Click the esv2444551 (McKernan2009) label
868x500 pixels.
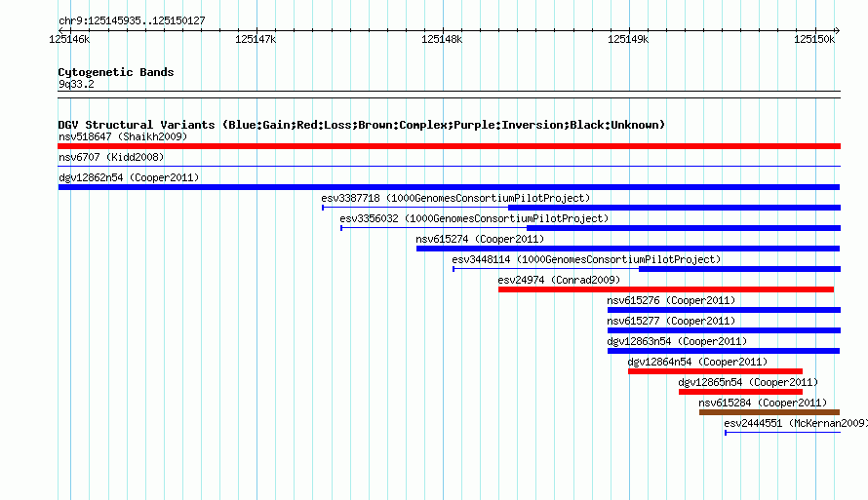pyautogui.click(x=796, y=423)
